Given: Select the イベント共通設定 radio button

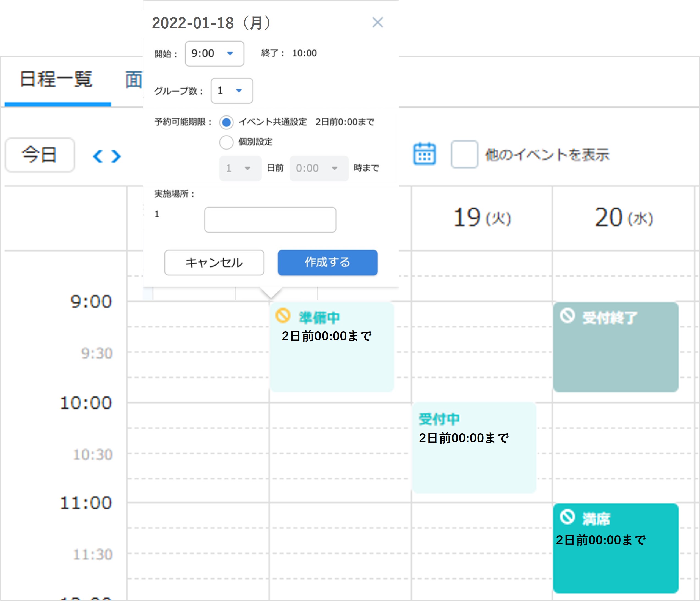Looking at the screenshot, I should click(x=226, y=122).
